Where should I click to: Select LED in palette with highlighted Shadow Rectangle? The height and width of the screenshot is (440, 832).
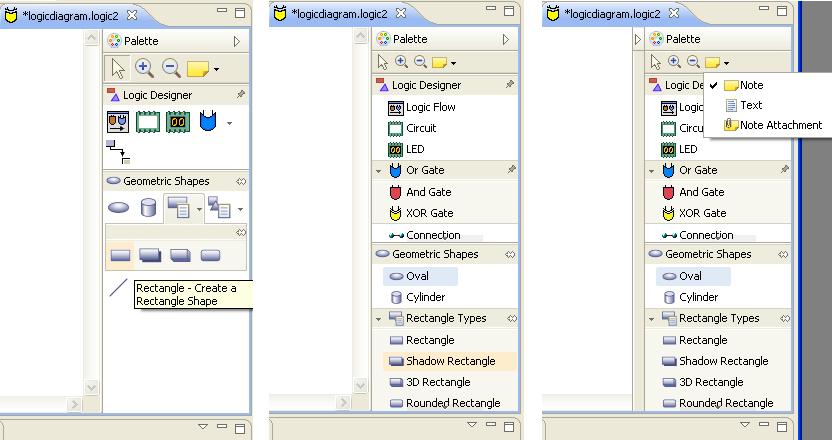(x=406, y=149)
